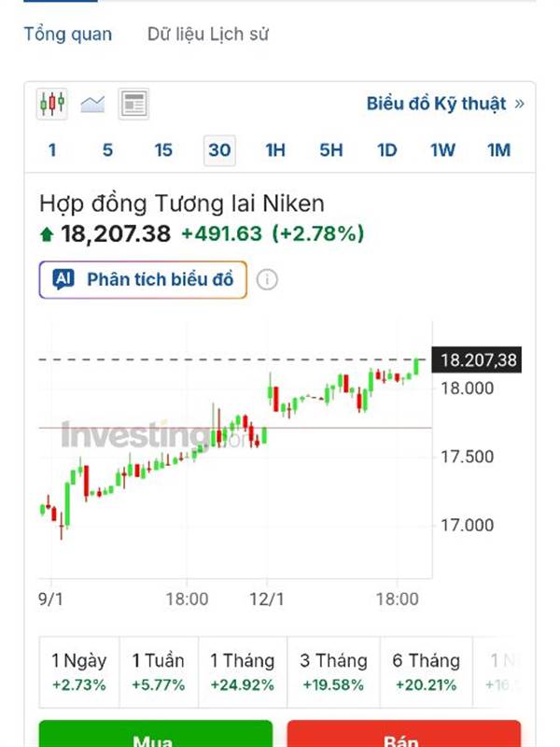Image resolution: width=560 pixels, height=747 pixels.
Task: Select the 1 minute interval
Action: pos(52,150)
